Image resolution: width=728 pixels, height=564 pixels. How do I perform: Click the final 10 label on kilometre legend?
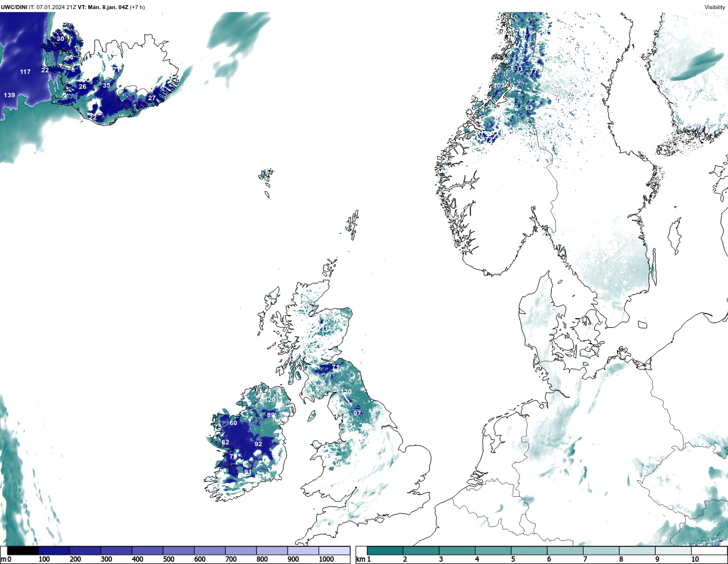(695, 559)
